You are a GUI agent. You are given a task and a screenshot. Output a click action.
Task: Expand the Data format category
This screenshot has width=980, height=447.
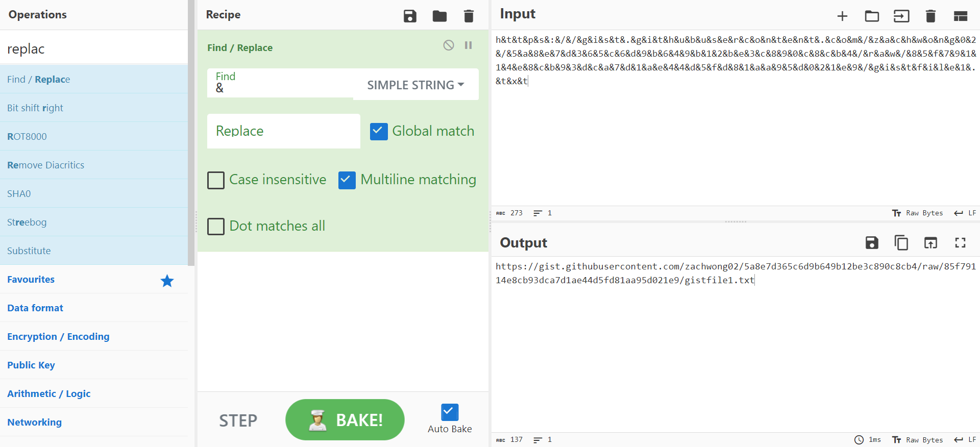point(94,308)
